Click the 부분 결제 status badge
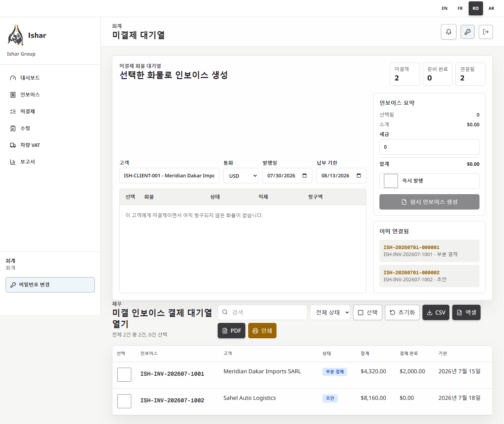This screenshot has width=504, height=424. coord(335,372)
